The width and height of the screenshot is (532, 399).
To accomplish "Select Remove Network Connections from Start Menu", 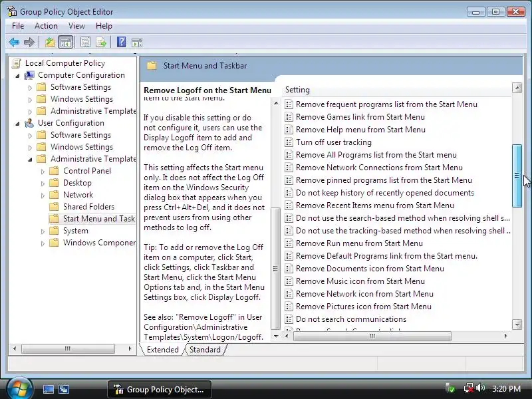I will tap(379, 168).
